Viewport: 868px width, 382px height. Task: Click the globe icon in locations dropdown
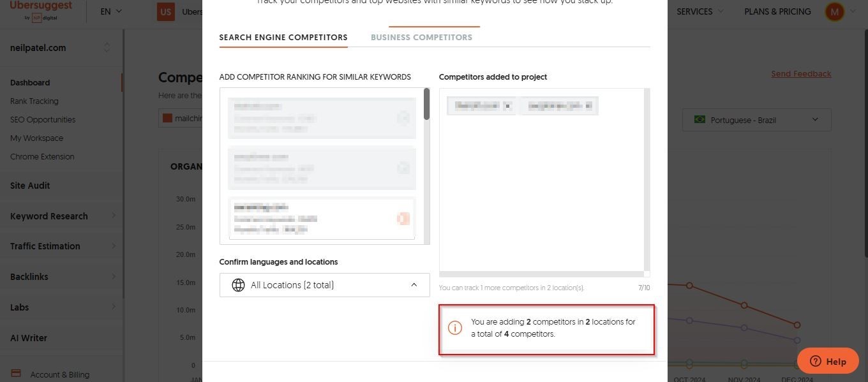238,285
